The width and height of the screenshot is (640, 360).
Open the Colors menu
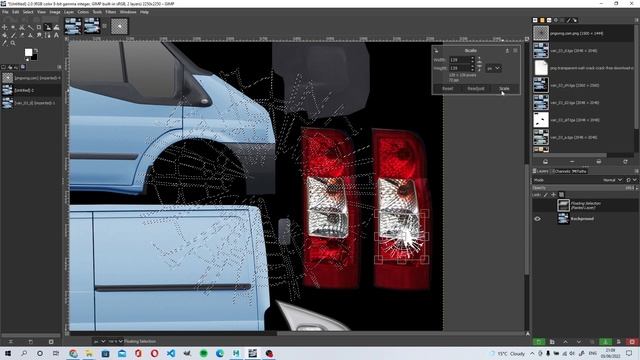[x=83, y=12]
